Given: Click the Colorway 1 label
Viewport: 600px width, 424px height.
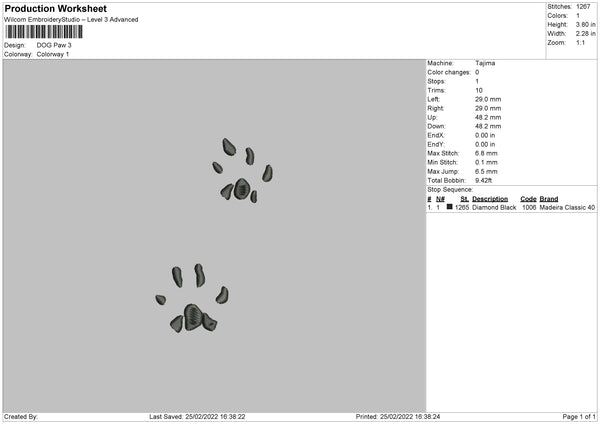Looking at the screenshot, I should tap(53, 54).
